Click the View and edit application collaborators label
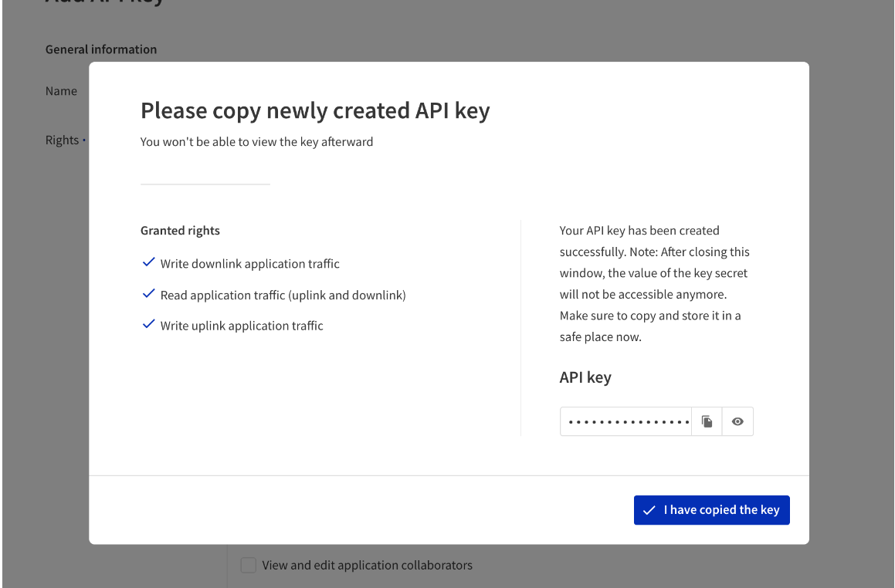The width and height of the screenshot is (895, 588). click(367, 565)
